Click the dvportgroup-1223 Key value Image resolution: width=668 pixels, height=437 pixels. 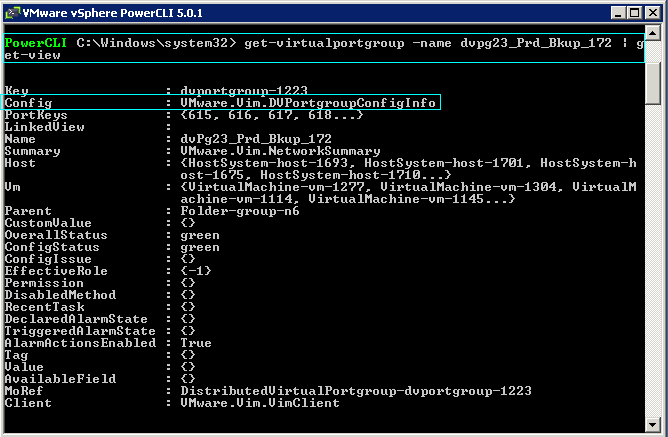point(244,91)
